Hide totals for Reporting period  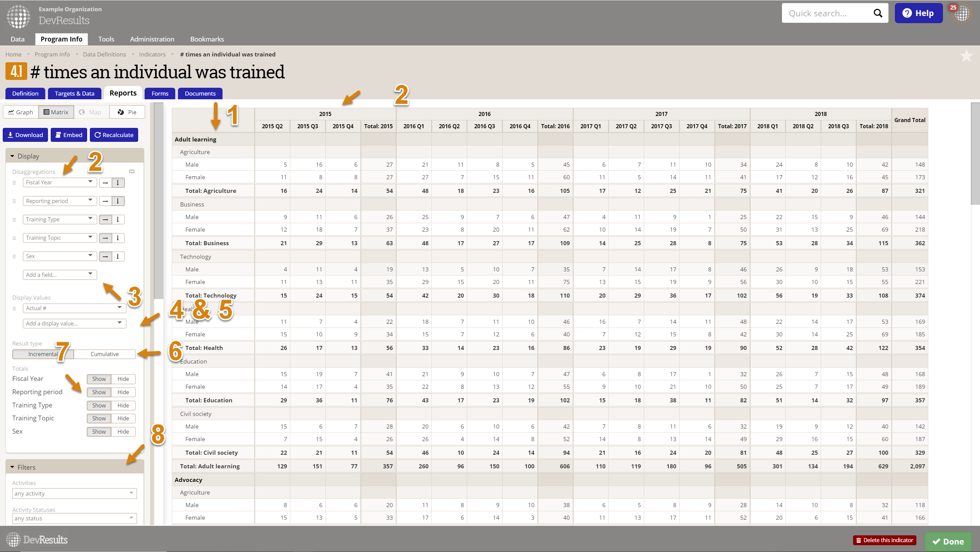point(123,392)
